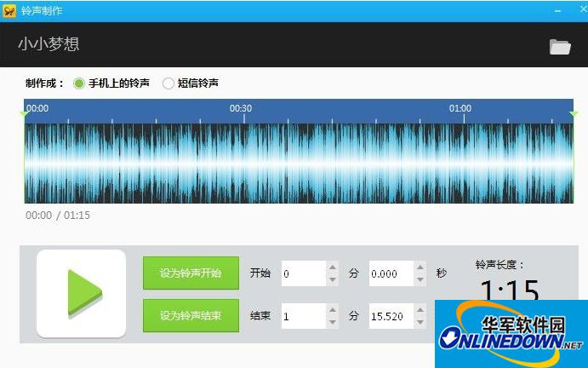Play the ringtone preview
Screen dimensions: 588x368
82,294
